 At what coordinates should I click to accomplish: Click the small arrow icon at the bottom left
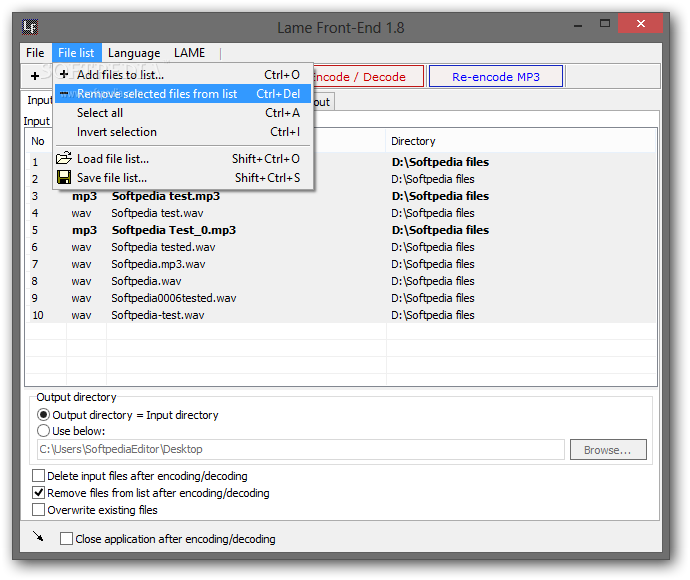pos(38,536)
